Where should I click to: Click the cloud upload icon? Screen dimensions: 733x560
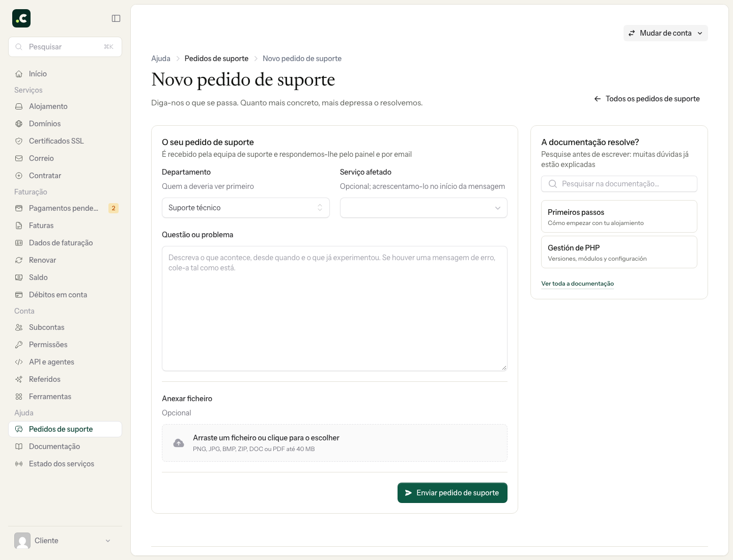tap(179, 443)
